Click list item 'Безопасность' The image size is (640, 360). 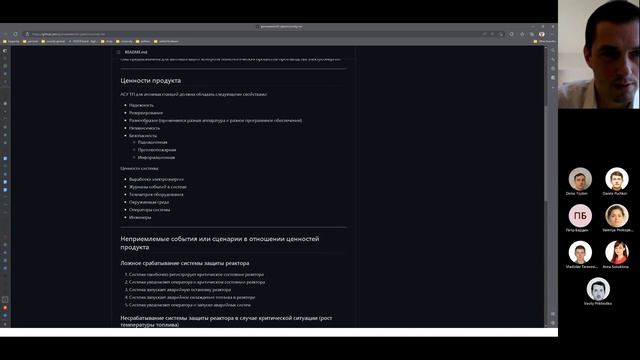[143, 136]
